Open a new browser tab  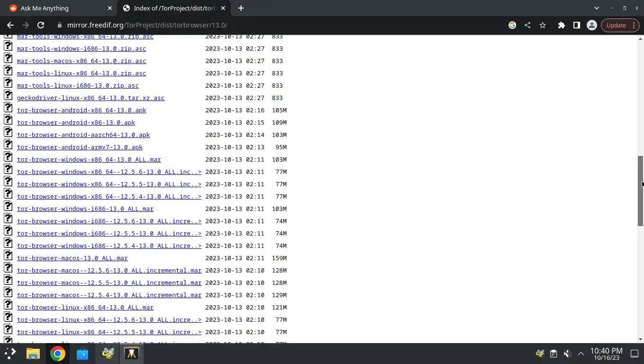pos(241,8)
